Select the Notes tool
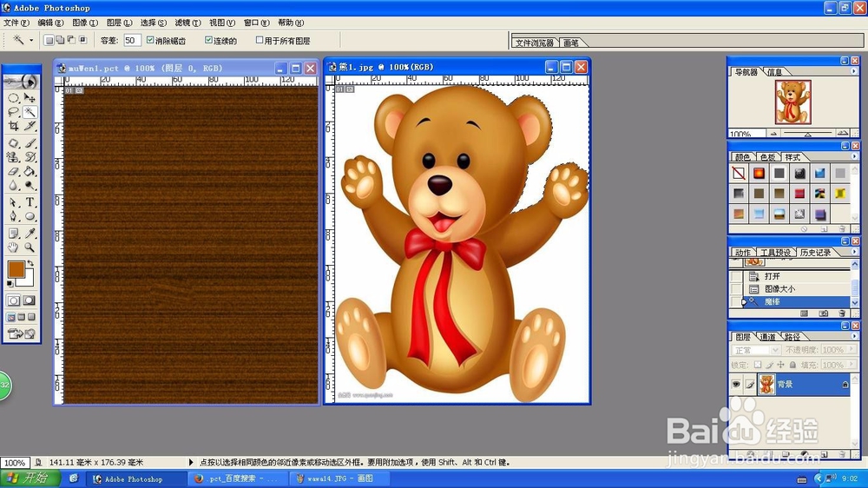The width and height of the screenshot is (868, 488). [13, 234]
